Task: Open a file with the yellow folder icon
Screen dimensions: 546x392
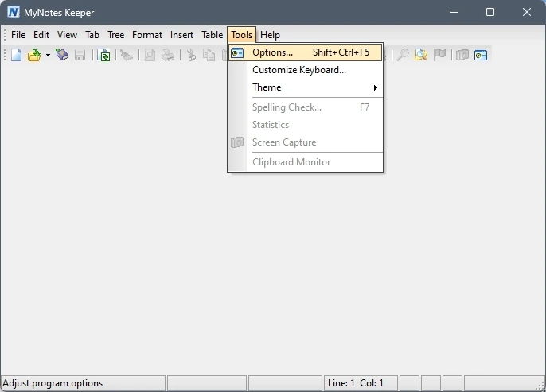Action: (34, 55)
